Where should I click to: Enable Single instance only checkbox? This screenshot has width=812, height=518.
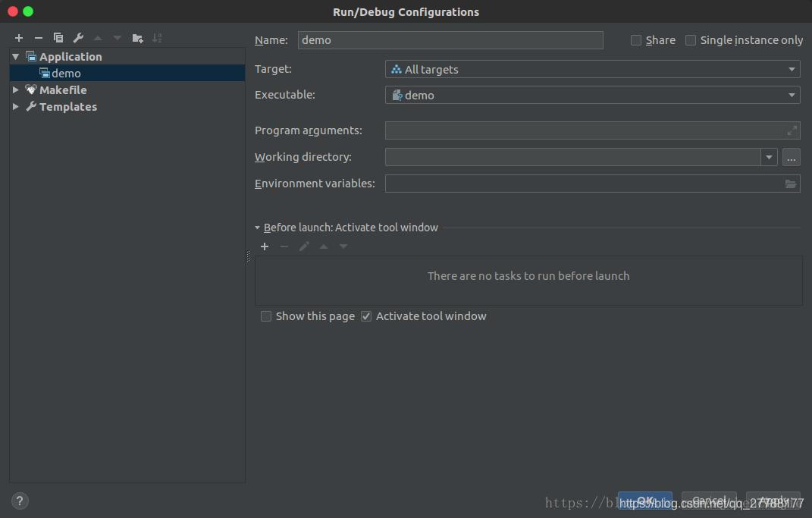pyautogui.click(x=690, y=40)
